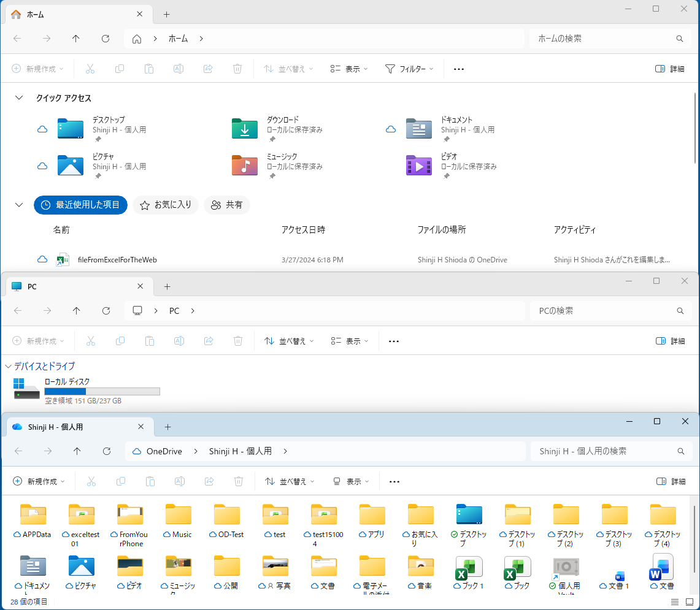Toggle 詳細 pane in the OneDrive window

tap(671, 482)
